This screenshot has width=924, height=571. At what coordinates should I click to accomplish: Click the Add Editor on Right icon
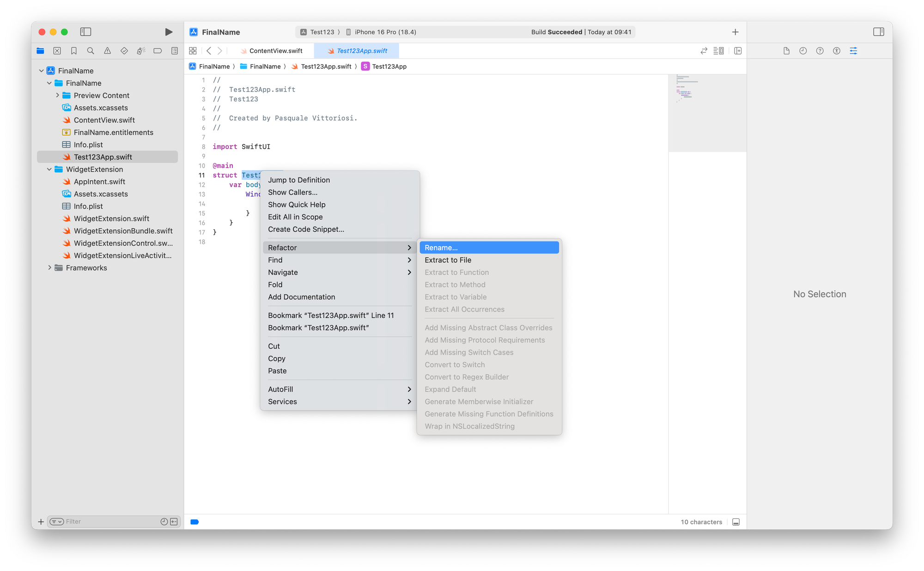pyautogui.click(x=738, y=51)
